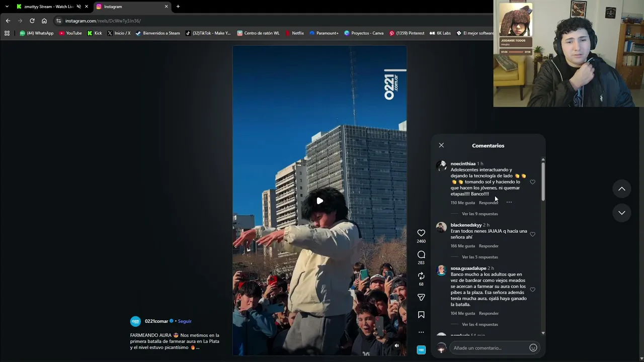Switch to the zmattyy Stream tab

pyautogui.click(x=49, y=7)
